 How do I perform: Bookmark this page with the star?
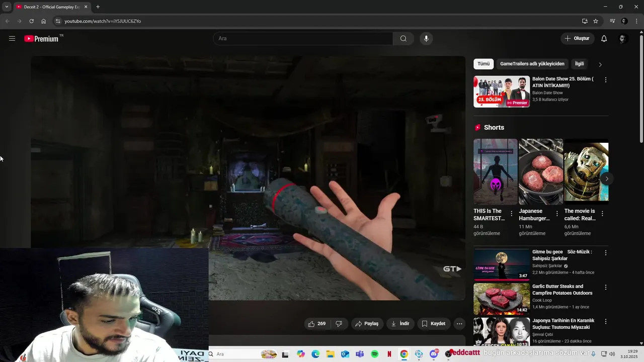coord(596,21)
